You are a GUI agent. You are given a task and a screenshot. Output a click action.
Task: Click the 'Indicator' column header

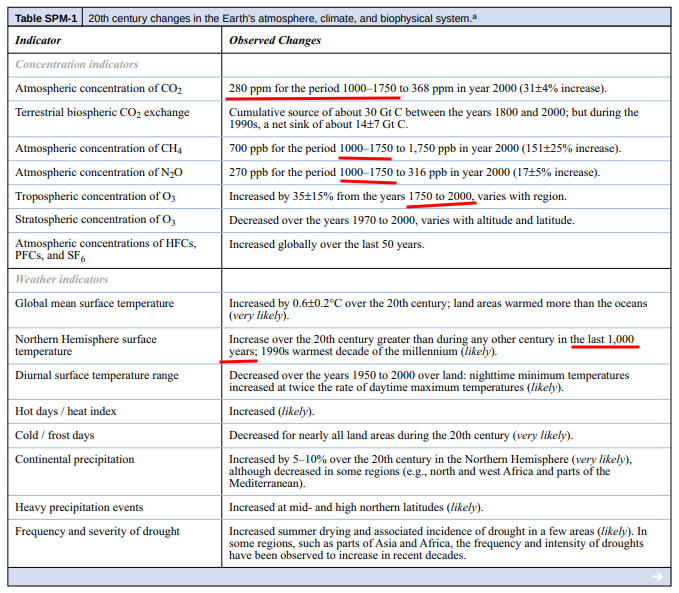pos(38,41)
